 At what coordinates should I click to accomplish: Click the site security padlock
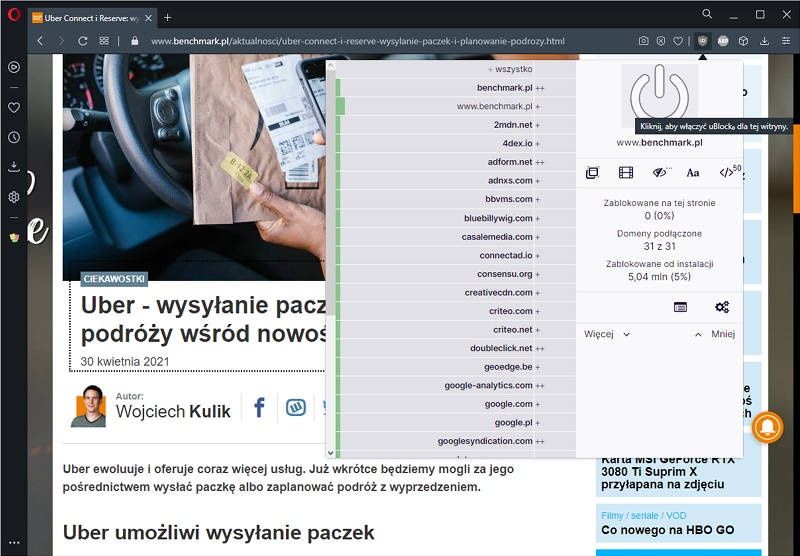(x=135, y=41)
